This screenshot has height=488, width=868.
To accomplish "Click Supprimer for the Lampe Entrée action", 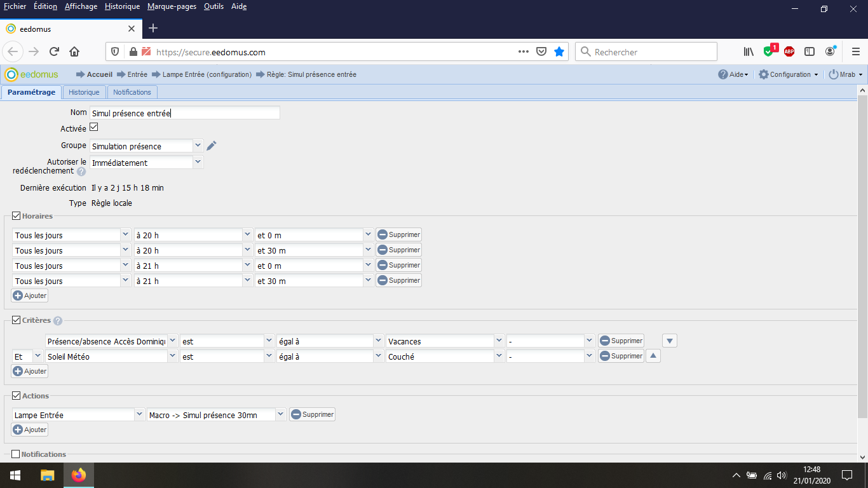I will click(313, 414).
